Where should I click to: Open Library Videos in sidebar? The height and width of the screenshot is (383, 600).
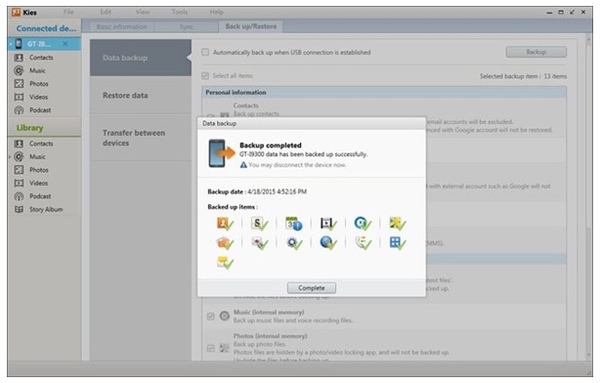(39, 183)
